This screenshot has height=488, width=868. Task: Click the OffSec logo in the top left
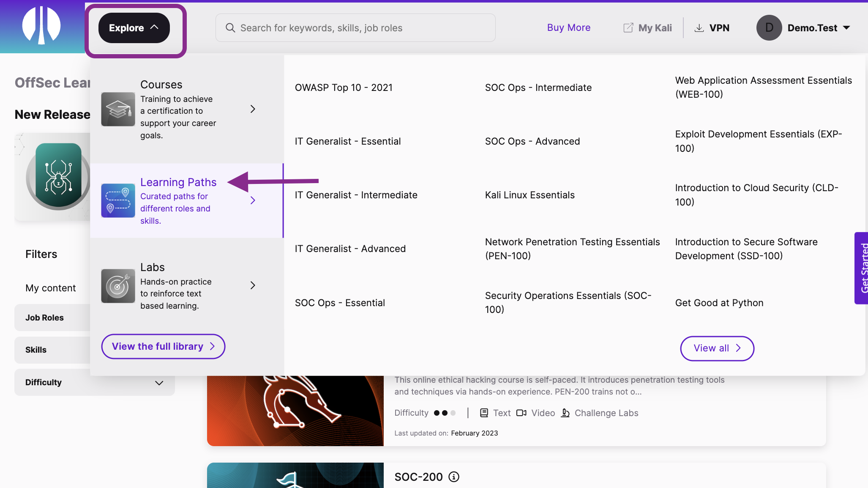41,26
